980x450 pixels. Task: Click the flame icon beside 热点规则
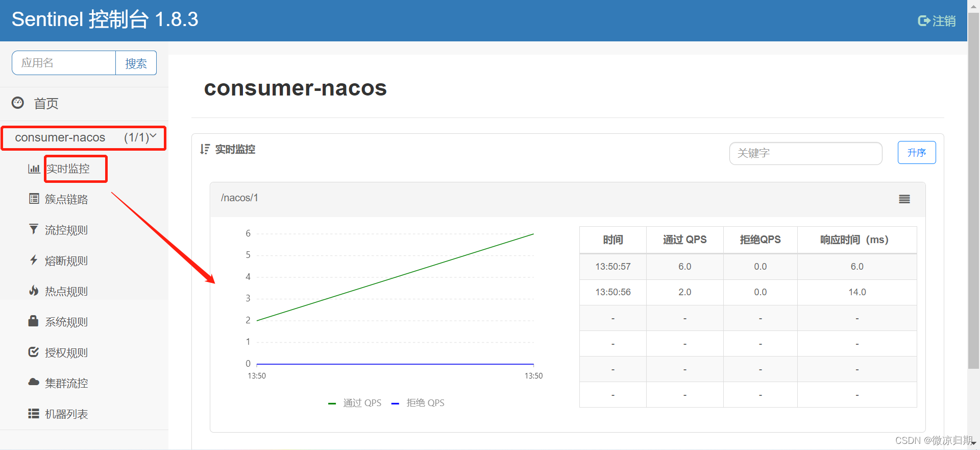pos(34,291)
